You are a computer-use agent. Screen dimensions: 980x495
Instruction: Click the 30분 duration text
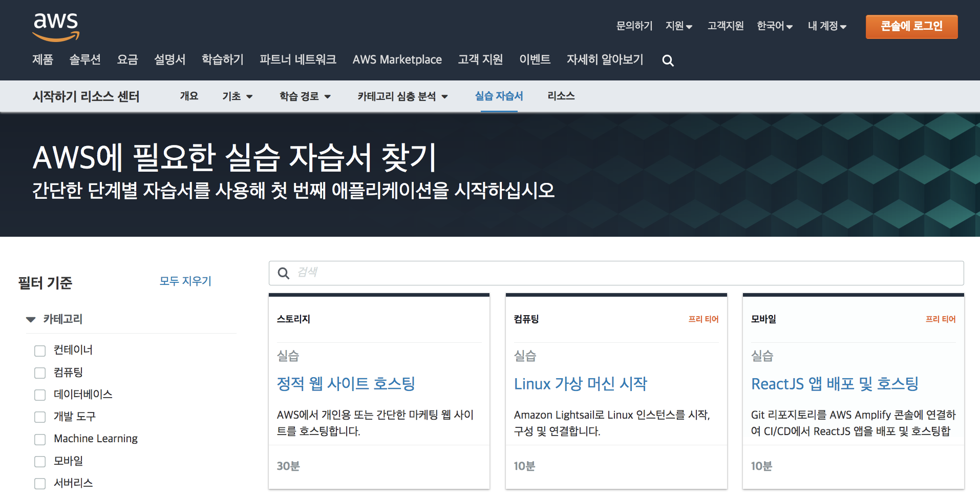click(288, 466)
